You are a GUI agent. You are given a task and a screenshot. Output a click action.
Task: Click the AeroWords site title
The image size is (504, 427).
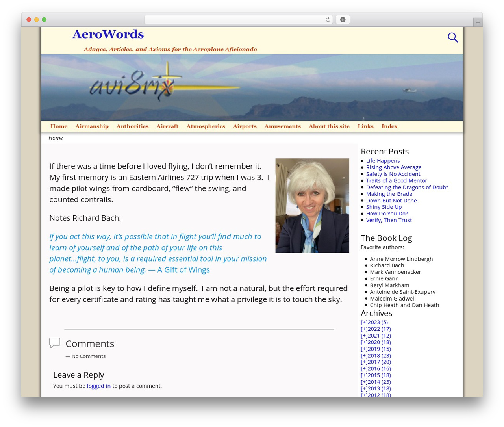108,34
